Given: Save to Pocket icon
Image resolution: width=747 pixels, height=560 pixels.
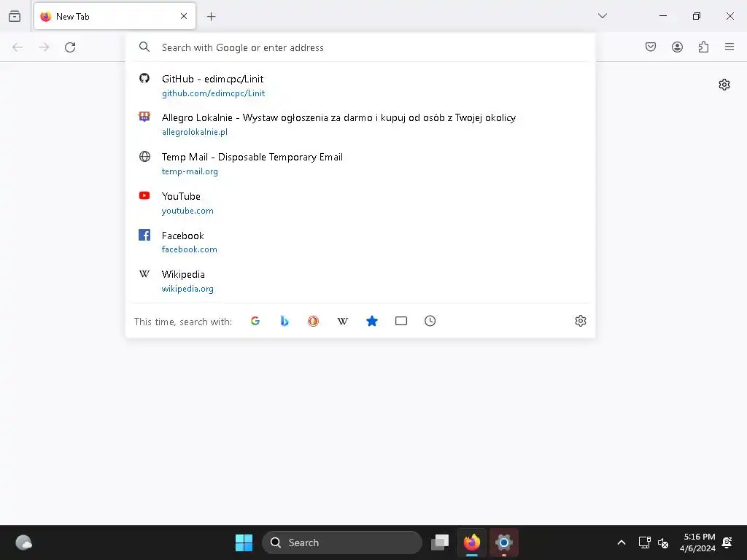Looking at the screenshot, I should click(650, 47).
